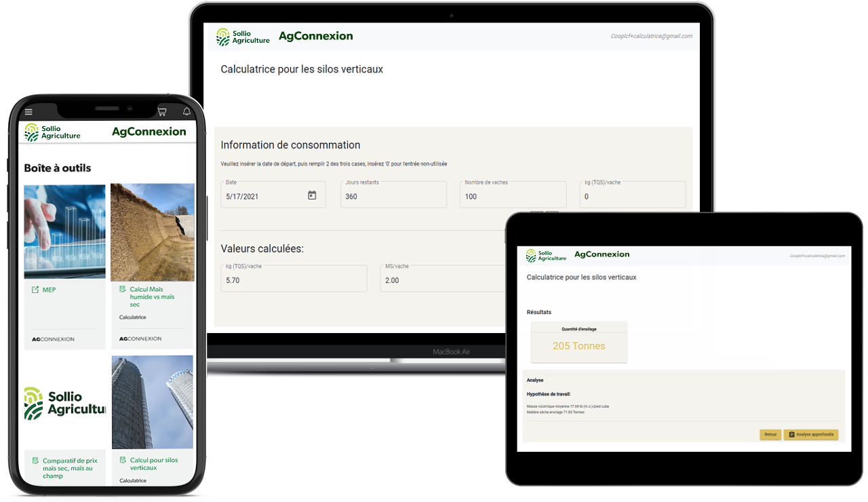
Task: Click the calculator icon beside Calcul pour silos verticaux
Action: (123, 460)
